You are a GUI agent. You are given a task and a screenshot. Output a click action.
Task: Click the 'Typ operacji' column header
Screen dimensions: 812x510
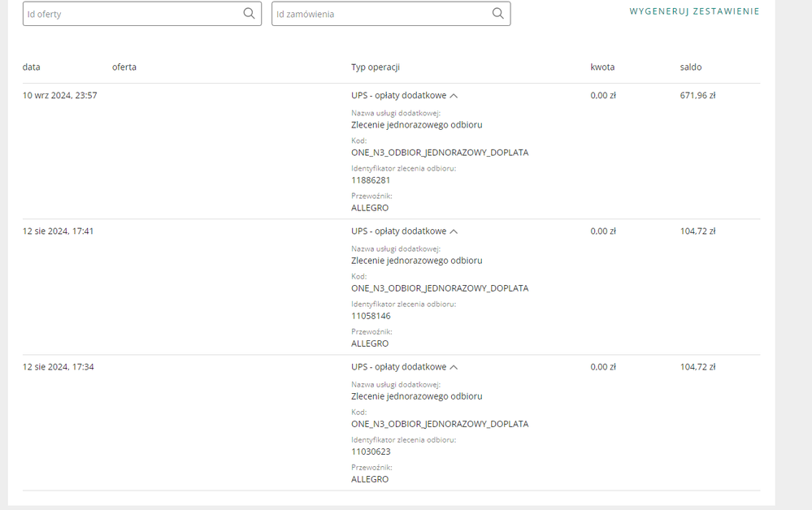376,67
